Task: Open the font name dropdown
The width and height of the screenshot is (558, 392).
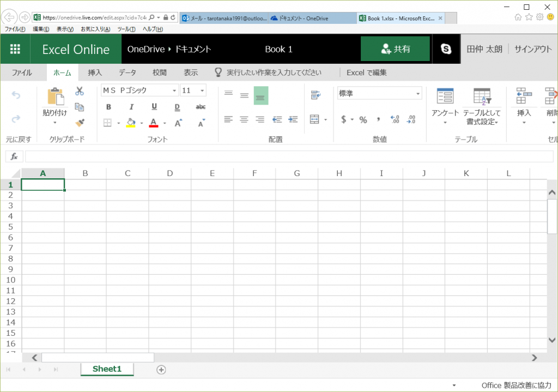Action: point(174,91)
